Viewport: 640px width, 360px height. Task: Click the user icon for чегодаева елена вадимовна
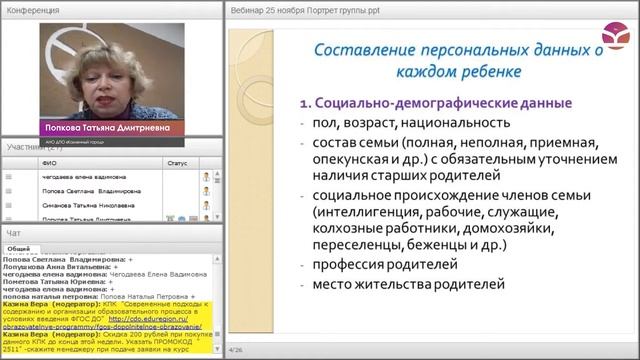(206, 177)
